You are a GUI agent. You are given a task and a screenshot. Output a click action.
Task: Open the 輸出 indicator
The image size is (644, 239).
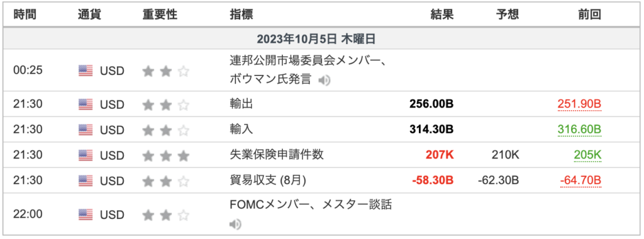(x=241, y=104)
